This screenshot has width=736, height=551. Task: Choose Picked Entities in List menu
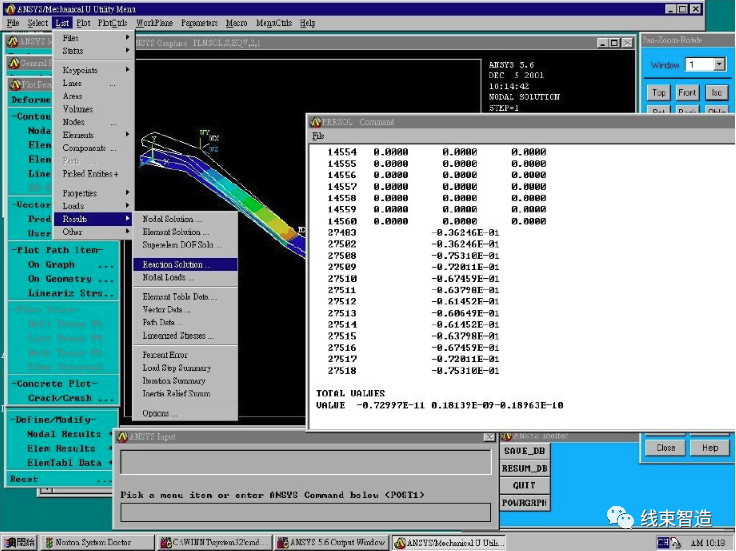pyautogui.click(x=94, y=174)
